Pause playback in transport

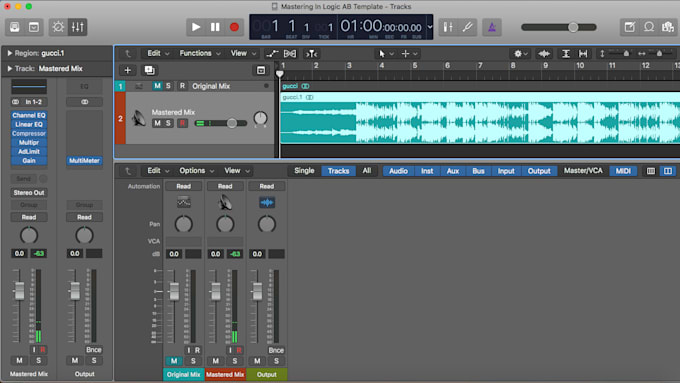coord(215,27)
